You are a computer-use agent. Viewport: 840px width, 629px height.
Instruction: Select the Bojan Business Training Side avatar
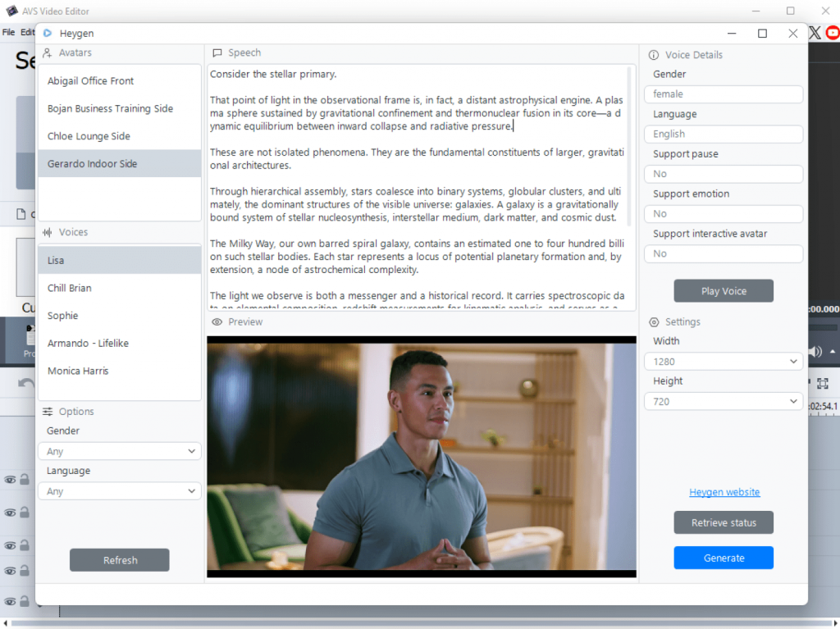coord(120,108)
